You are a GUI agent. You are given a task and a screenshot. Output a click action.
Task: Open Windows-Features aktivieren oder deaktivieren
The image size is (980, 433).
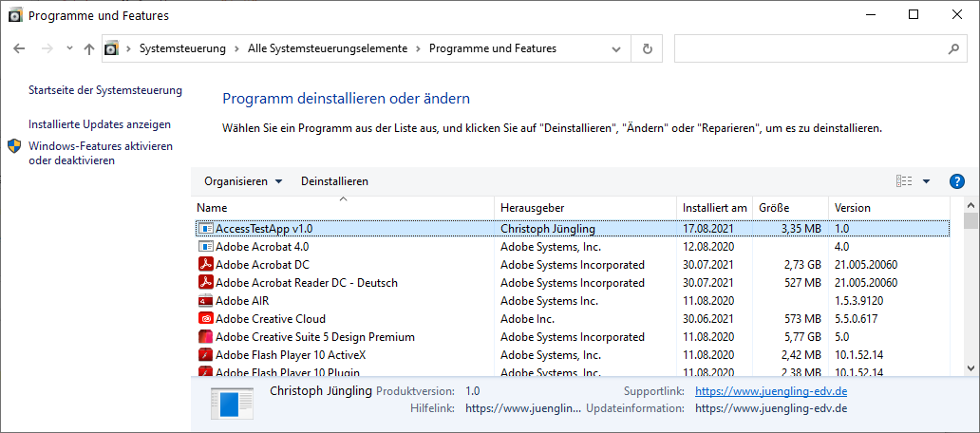point(101,153)
